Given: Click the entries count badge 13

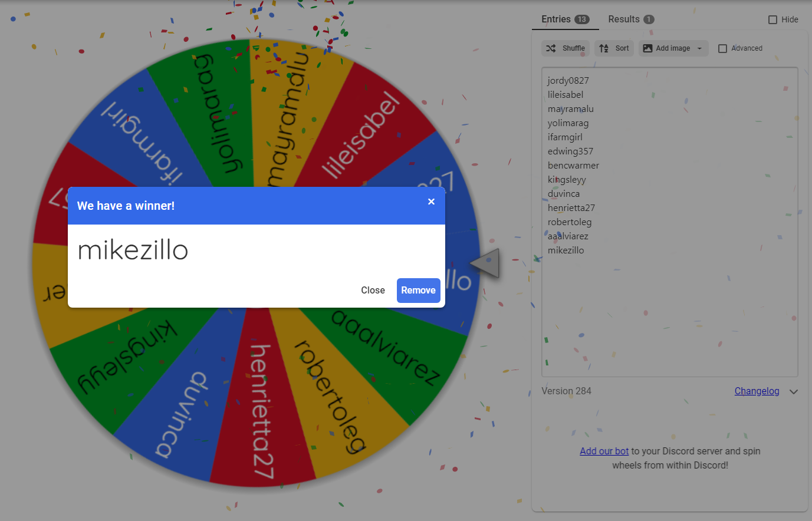Looking at the screenshot, I should click(x=582, y=19).
